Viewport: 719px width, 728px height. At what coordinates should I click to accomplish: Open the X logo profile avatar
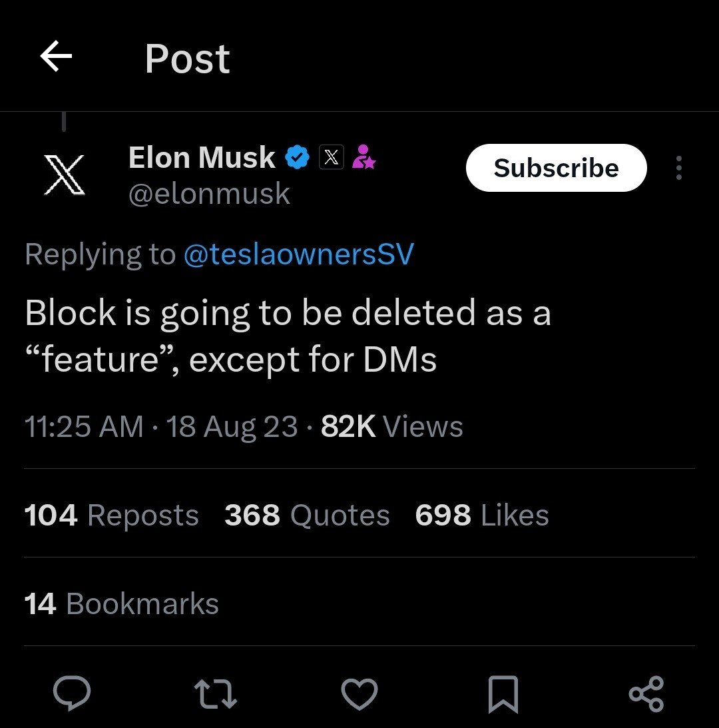[65, 175]
